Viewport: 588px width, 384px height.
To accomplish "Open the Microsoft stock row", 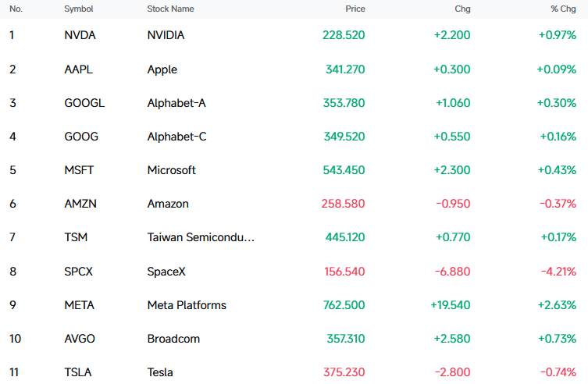I will 294,170.
